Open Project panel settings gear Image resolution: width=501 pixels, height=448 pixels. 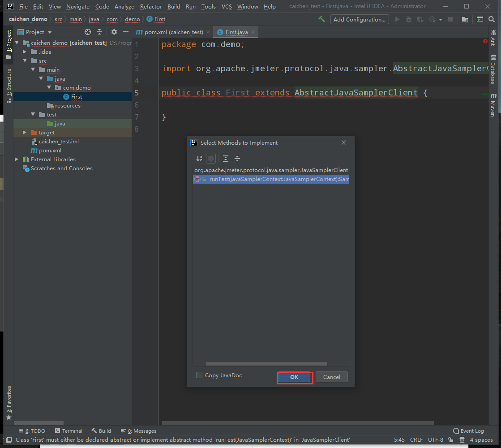tap(114, 32)
